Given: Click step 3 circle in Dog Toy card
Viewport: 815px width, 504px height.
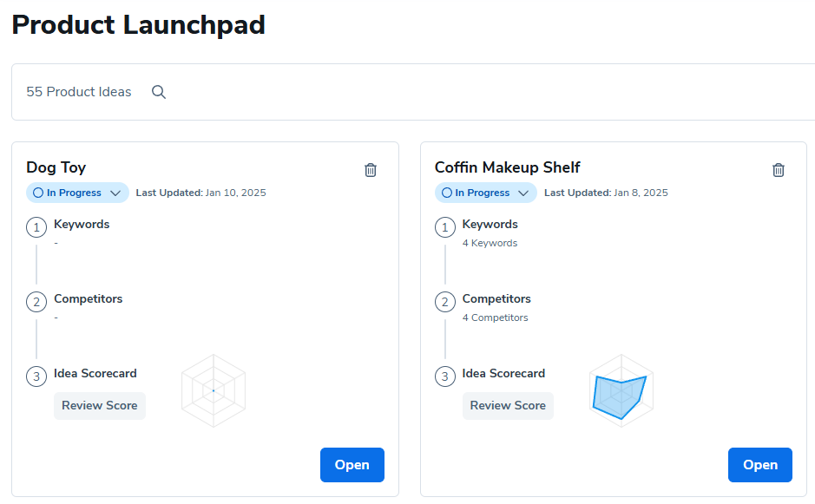Looking at the screenshot, I should [x=36, y=377].
